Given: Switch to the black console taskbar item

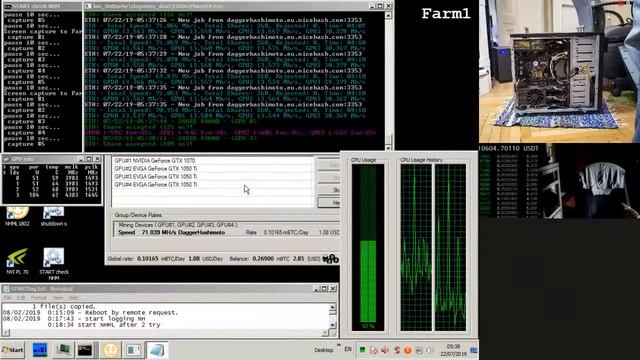Looking at the screenshot, I should [85, 350].
